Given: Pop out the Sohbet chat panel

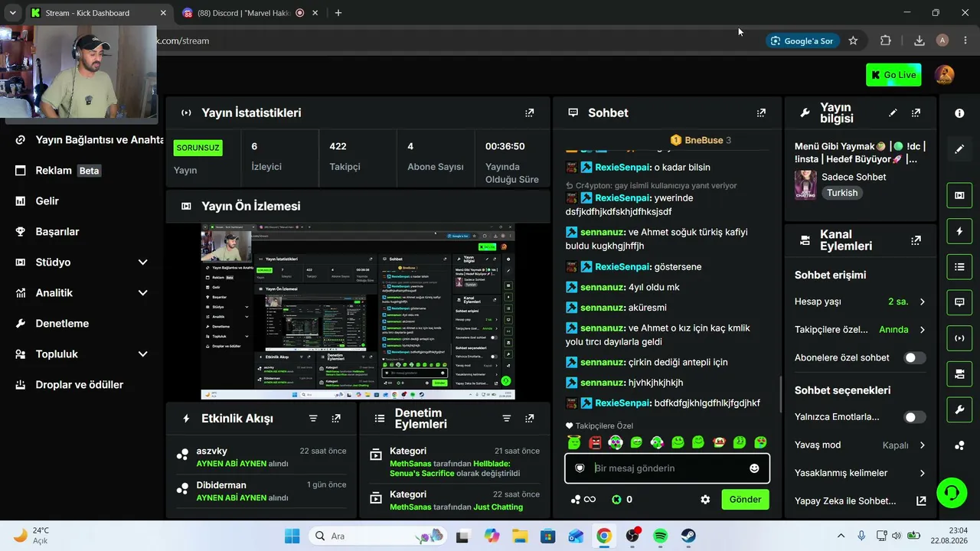Looking at the screenshot, I should click(x=761, y=112).
